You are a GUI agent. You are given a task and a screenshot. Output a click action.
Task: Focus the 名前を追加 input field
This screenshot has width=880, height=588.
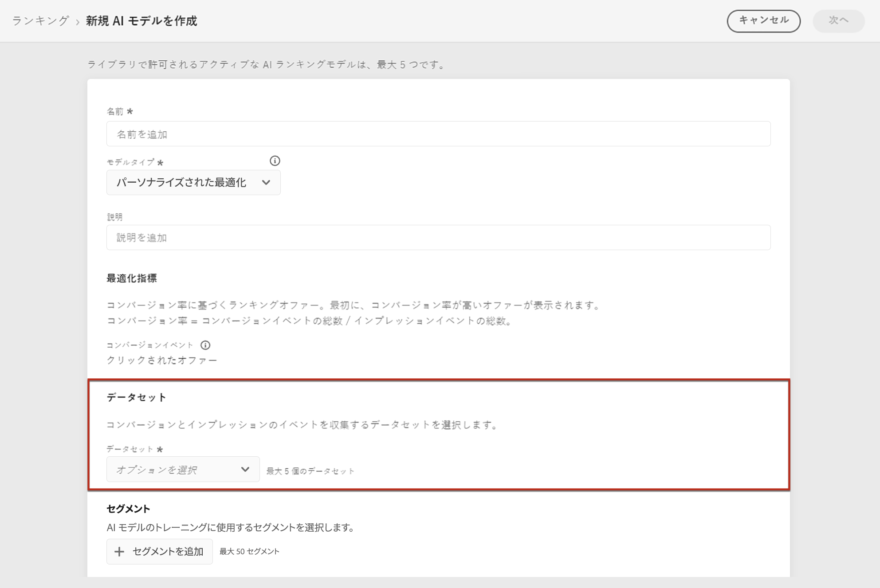[x=438, y=134]
